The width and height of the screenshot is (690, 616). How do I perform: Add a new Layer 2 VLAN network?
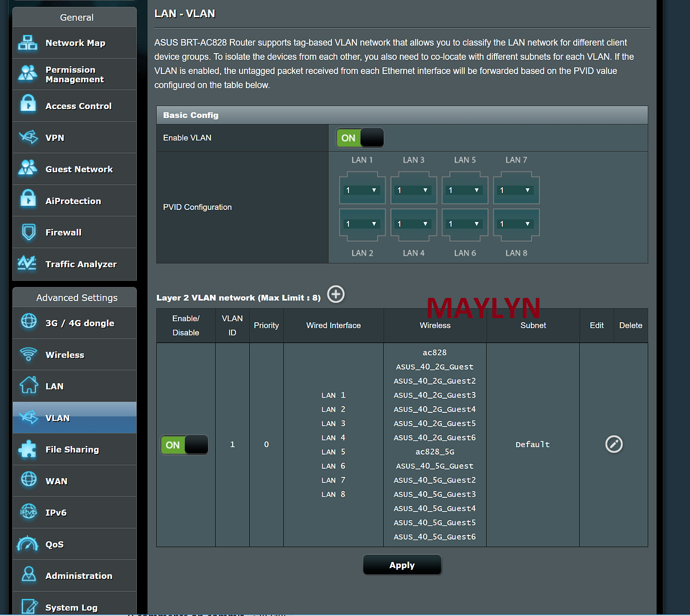pyautogui.click(x=336, y=294)
